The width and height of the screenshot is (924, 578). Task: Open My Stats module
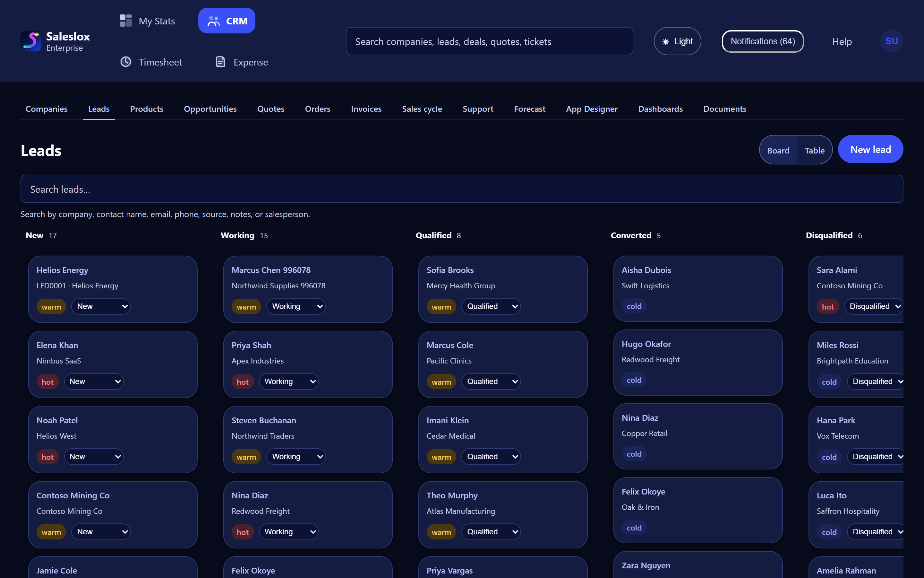pos(147,21)
